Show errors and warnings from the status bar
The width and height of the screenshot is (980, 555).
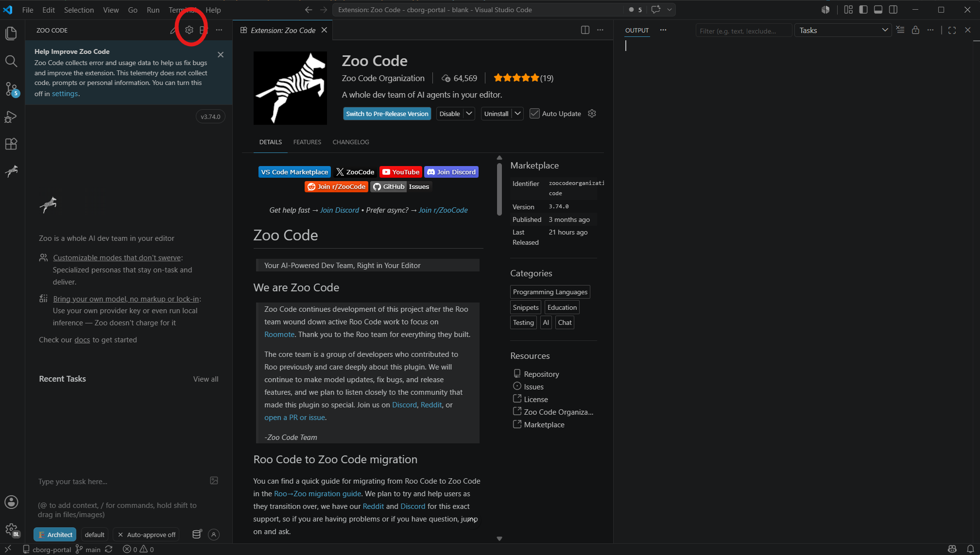138,549
